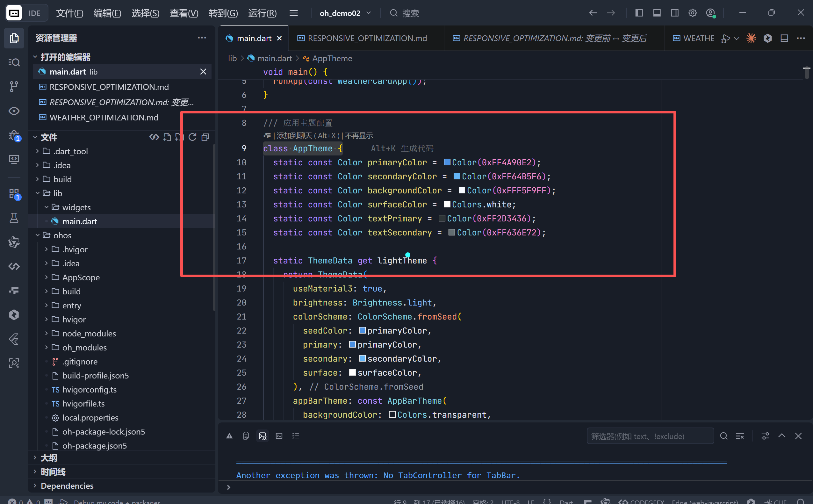Open the oh_demo02 project dropdown
Viewport: 813px width, 504px height.
click(345, 13)
